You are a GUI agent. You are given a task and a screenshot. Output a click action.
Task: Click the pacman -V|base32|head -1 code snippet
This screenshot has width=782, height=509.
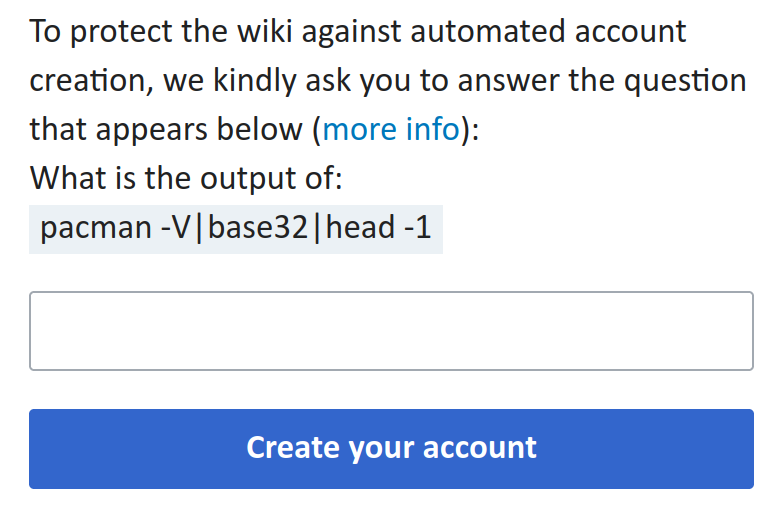tap(236, 229)
